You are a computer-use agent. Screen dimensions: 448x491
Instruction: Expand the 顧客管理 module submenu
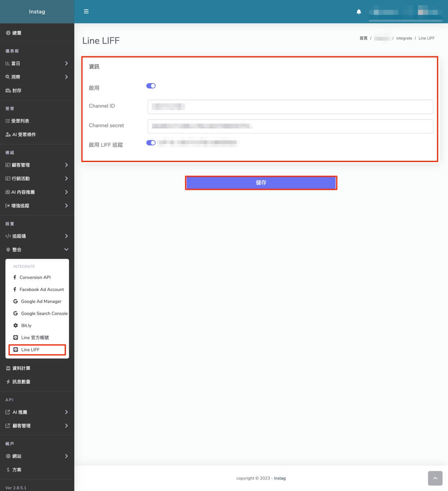pos(37,165)
